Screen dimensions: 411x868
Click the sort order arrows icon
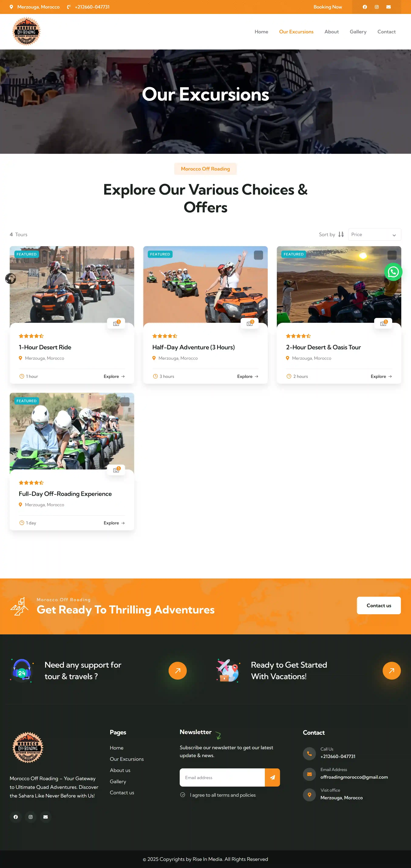[341, 235]
